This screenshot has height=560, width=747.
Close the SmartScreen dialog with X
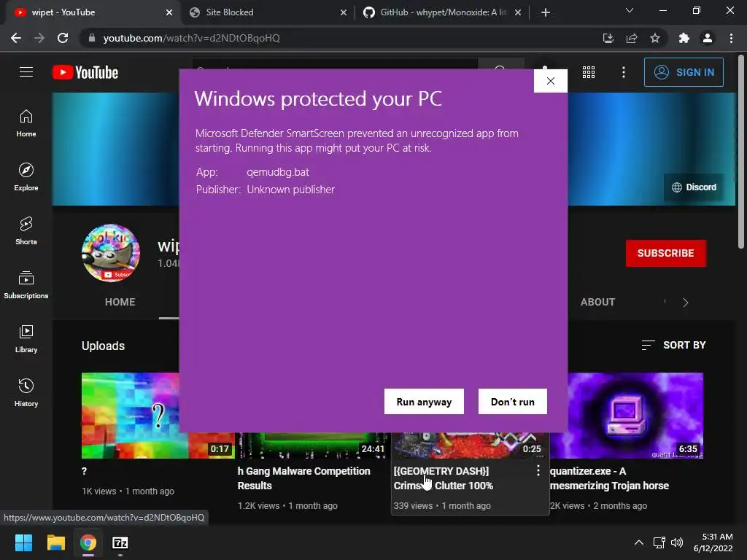(x=550, y=81)
